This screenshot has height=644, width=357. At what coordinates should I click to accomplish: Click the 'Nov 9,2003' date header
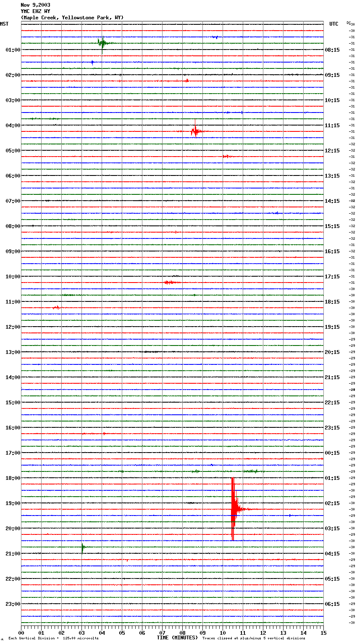click(x=35, y=5)
